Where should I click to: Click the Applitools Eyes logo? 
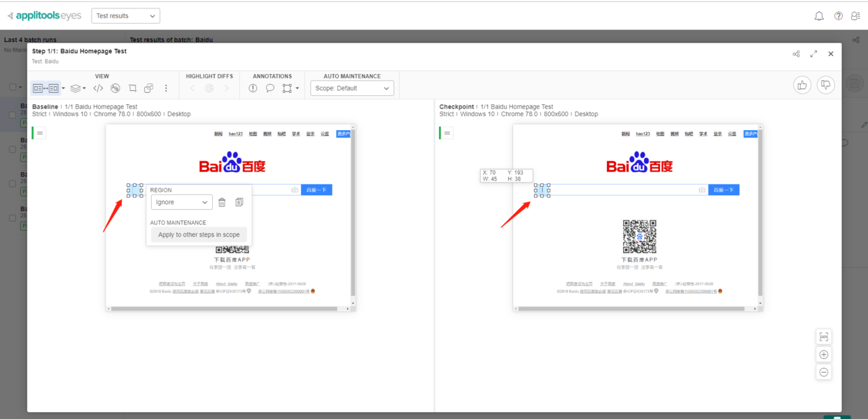[43, 15]
